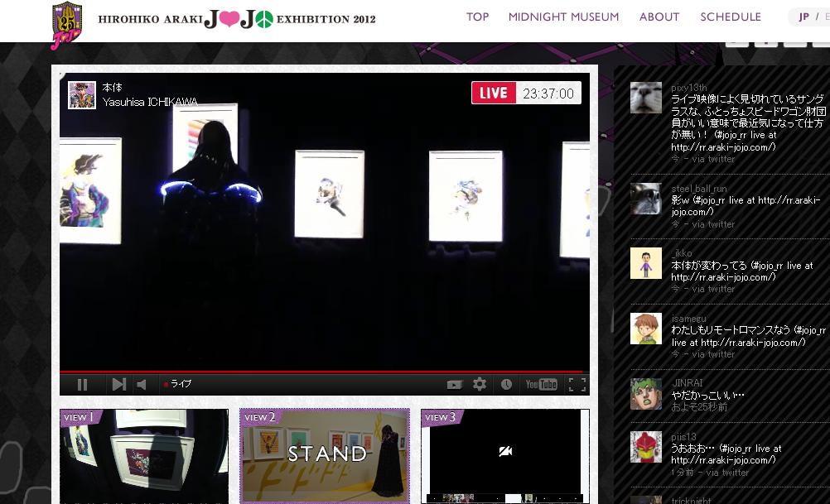Open the pixy13th username
The width and height of the screenshot is (830, 504).
[688, 87]
